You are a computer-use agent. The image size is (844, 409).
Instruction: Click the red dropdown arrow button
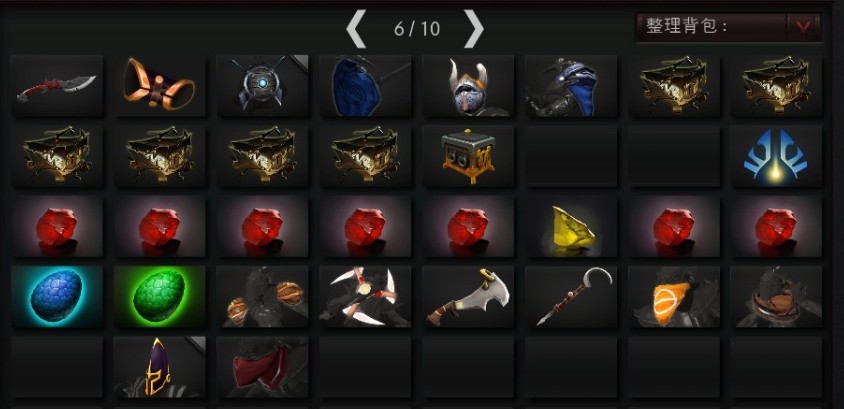tap(804, 27)
